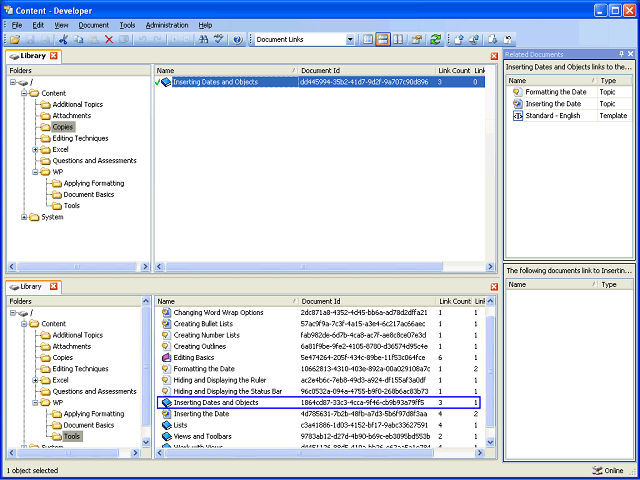Click the Online status icon in status bar
Viewport: 640px width, 480px height.
597,470
